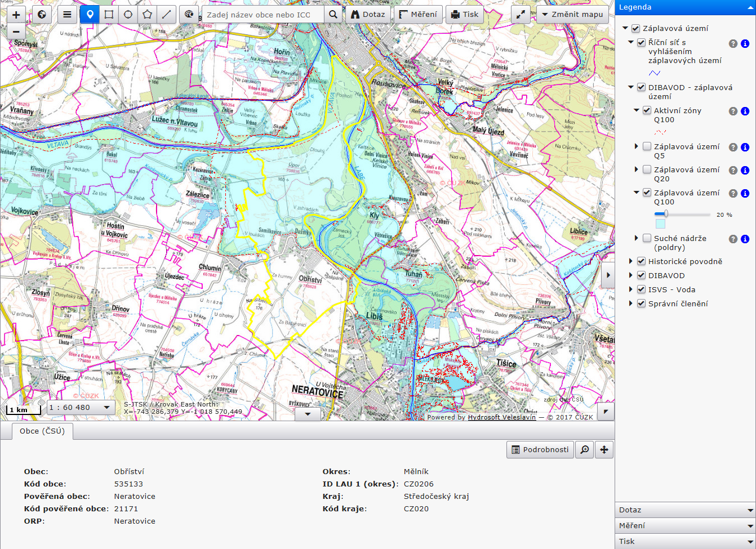Screen dimensions: 756x549
Task: Toggle Historické povodně layer checkbox
Action: [x=641, y=261]
